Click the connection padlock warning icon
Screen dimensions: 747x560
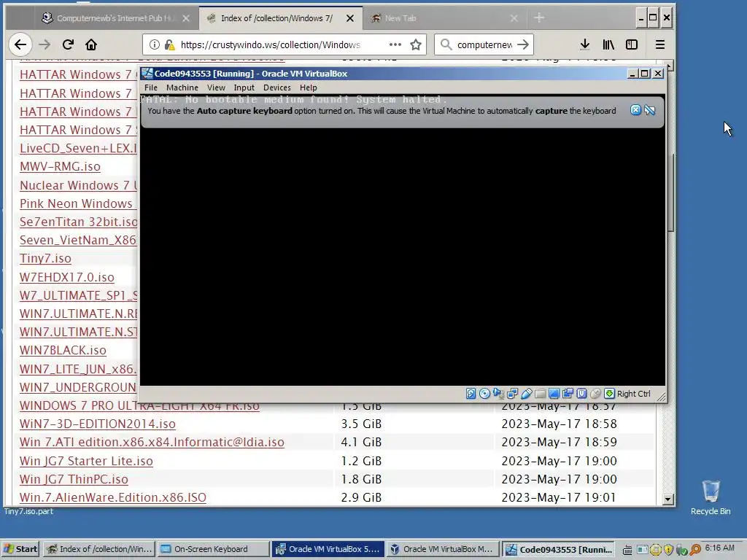click(x=169, y=44)
